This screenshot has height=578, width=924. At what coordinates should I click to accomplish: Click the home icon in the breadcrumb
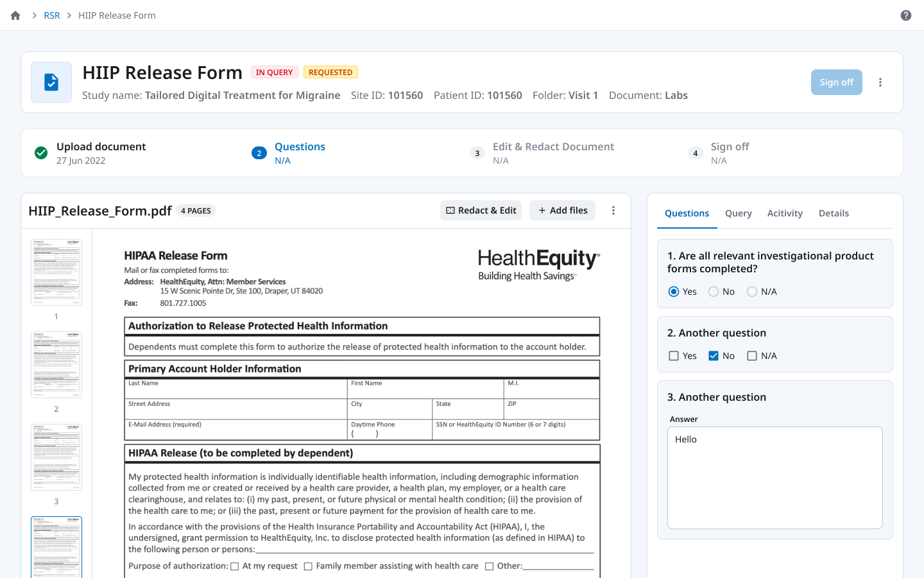coord(15,15)
